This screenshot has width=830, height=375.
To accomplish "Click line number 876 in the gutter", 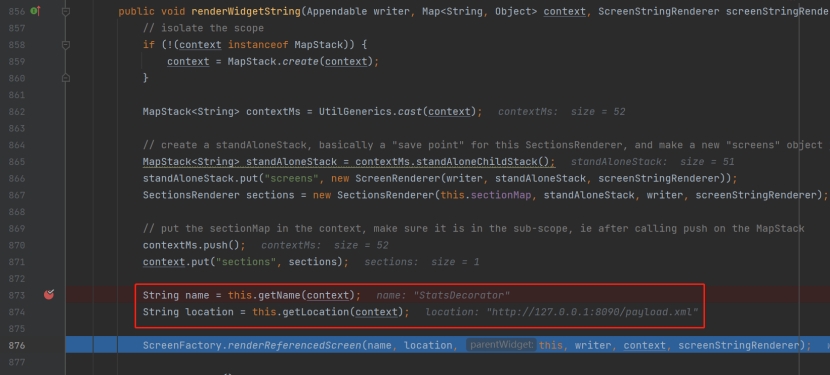I will [16, 345].
